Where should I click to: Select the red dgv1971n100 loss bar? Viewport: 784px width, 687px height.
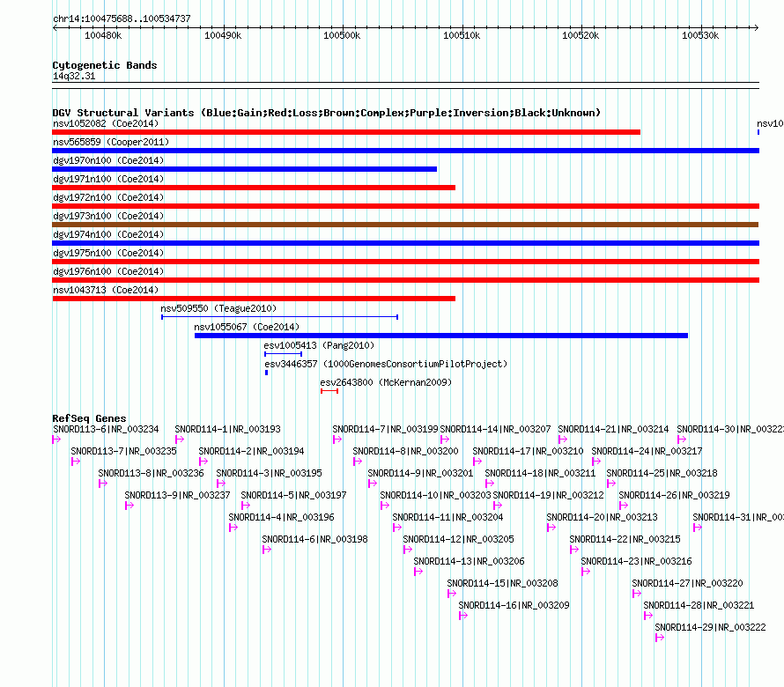[254, 188]
